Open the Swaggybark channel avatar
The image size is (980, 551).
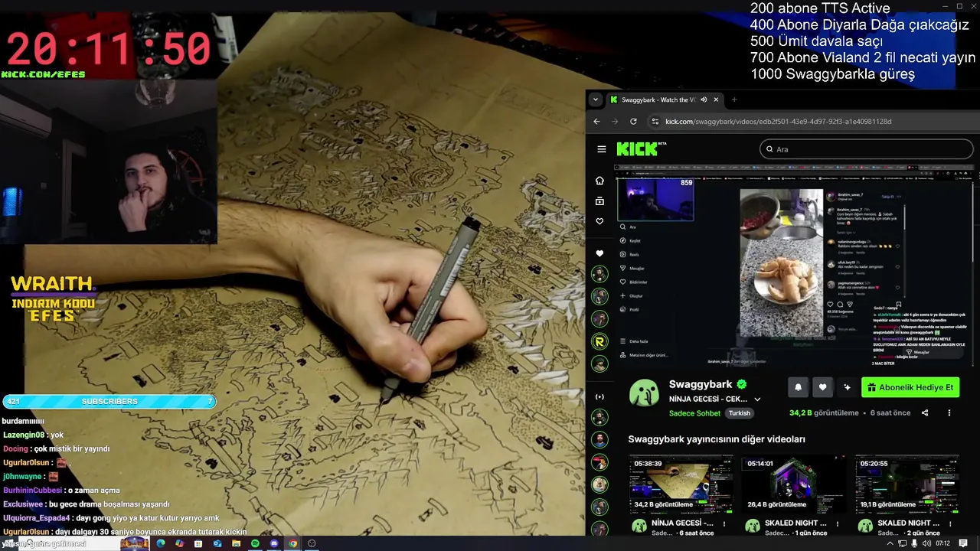click(x=645, y=393)
